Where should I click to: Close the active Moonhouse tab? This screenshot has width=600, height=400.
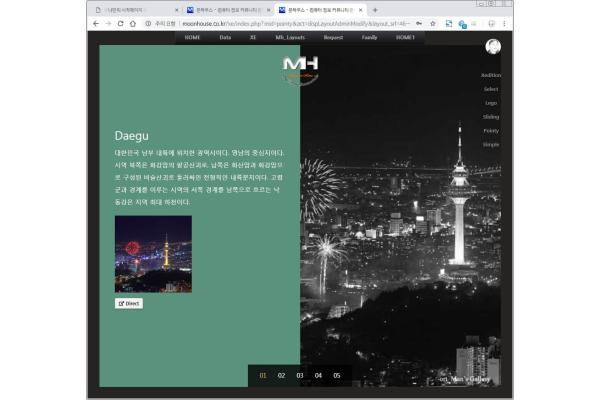pyautogui.click(x=360, y=10)
